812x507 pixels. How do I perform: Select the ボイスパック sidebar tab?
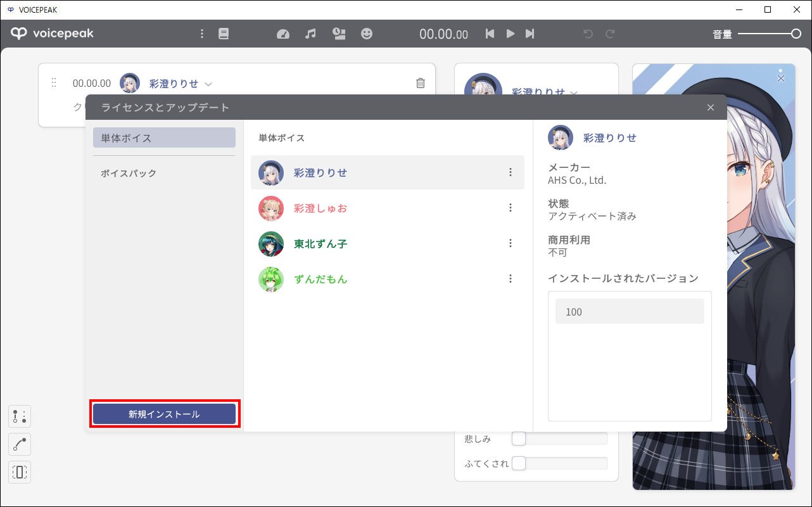(164, 173)
